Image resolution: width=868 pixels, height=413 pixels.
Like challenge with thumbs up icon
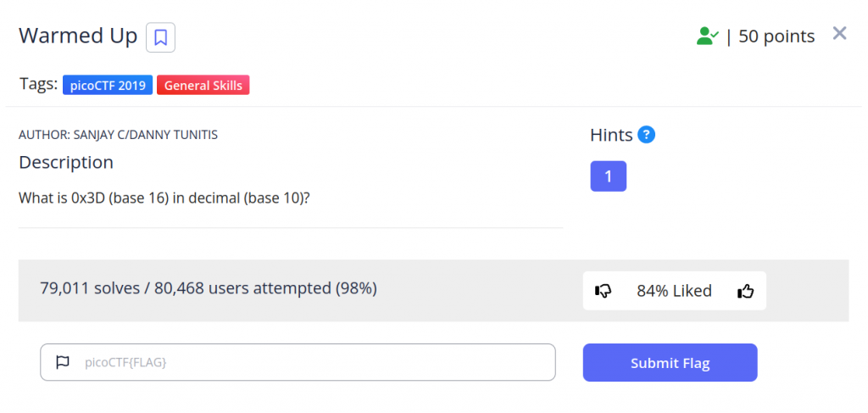(x=745, y=291)
